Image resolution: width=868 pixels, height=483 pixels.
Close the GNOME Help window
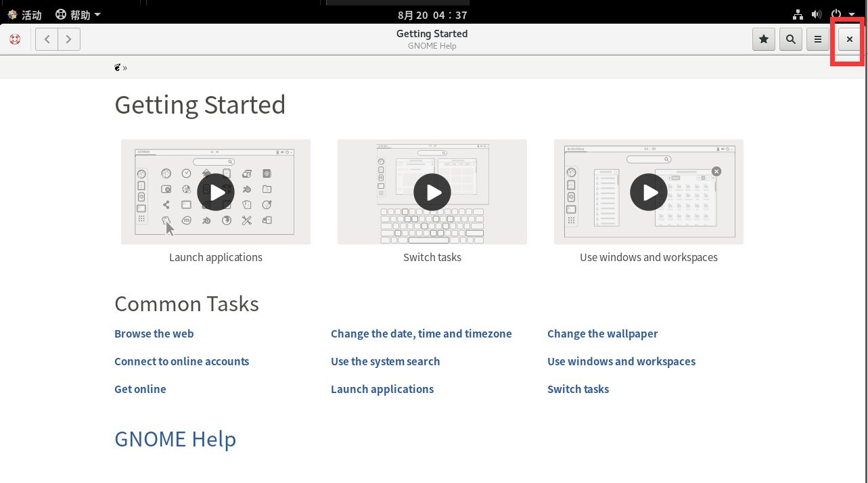pyautogui.click(x=850, y=39)
